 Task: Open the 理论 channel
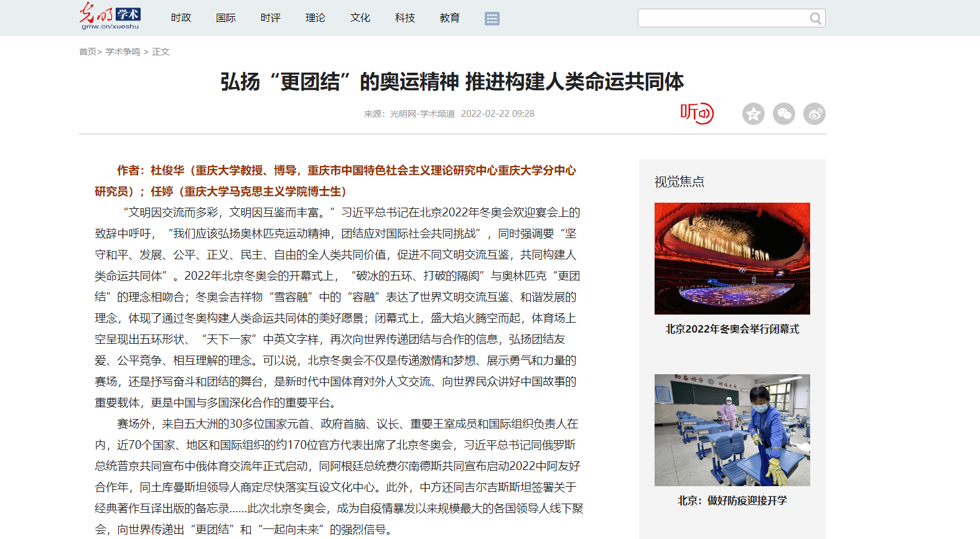tap(315, 18)
